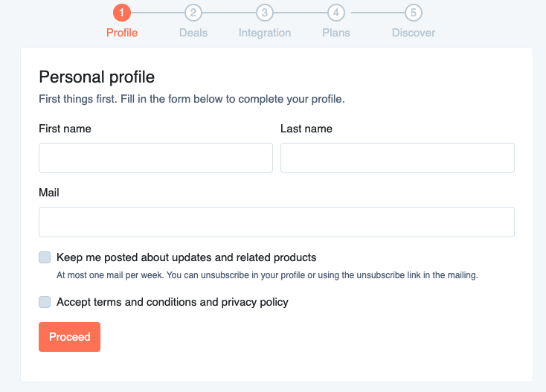
Task: Open the Integration step label
Action: point(265,33)
